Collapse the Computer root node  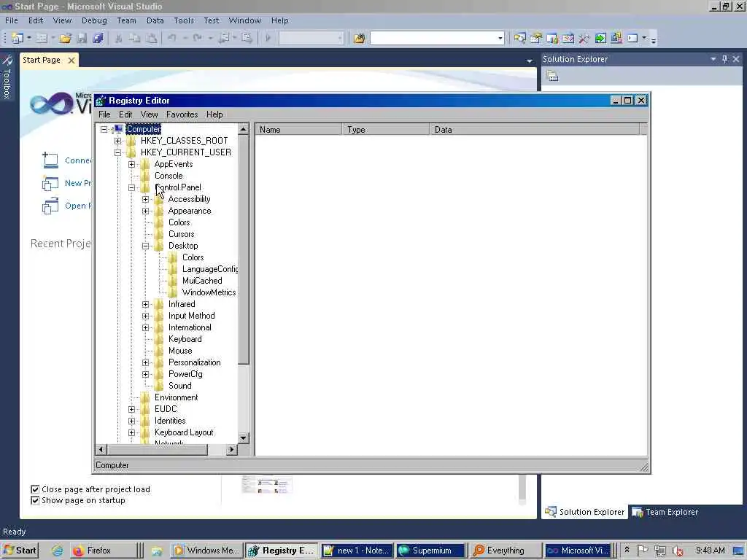coord(104,129)
